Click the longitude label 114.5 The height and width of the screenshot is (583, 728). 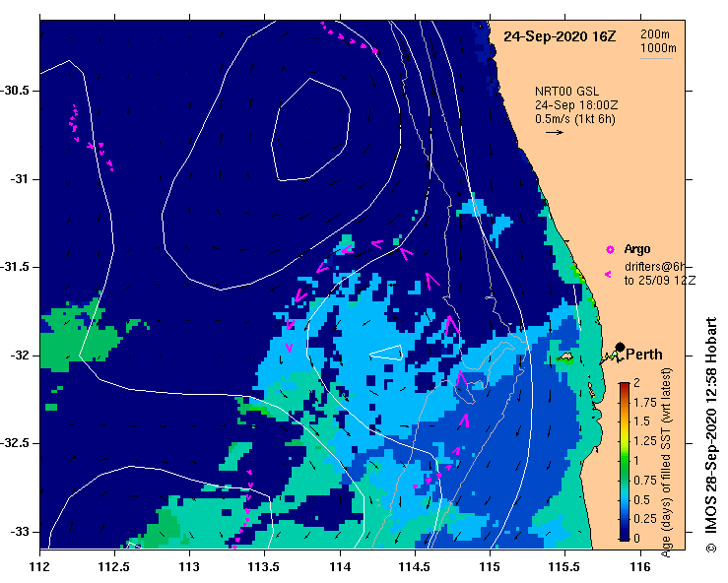coord(415,567)
